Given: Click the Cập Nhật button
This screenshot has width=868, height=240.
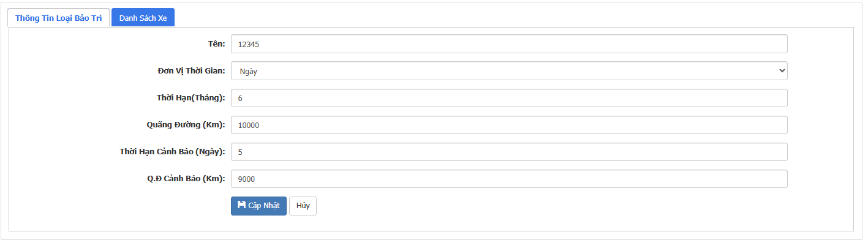Looking at the screenshot, I should tap(259, 206).
